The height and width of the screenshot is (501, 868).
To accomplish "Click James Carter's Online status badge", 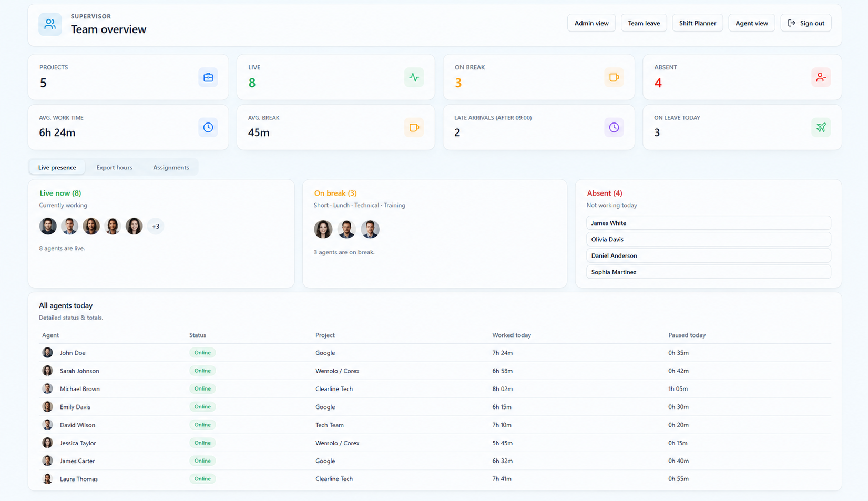I will pos(202,461).
